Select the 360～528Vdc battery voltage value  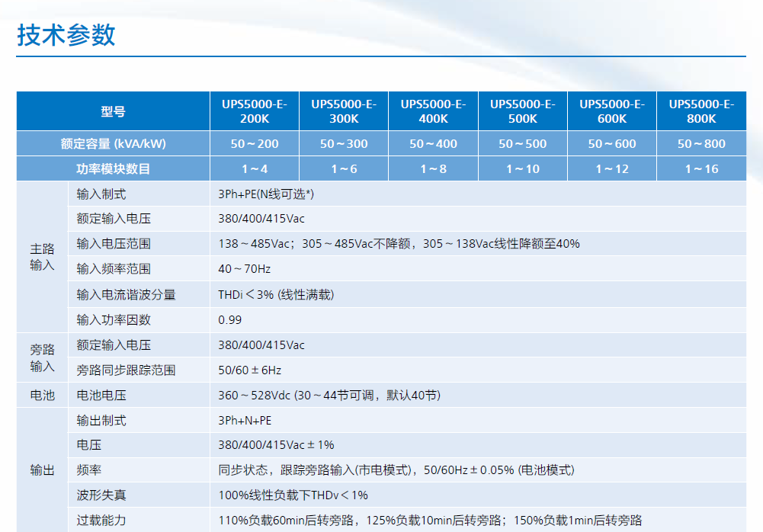329,396
